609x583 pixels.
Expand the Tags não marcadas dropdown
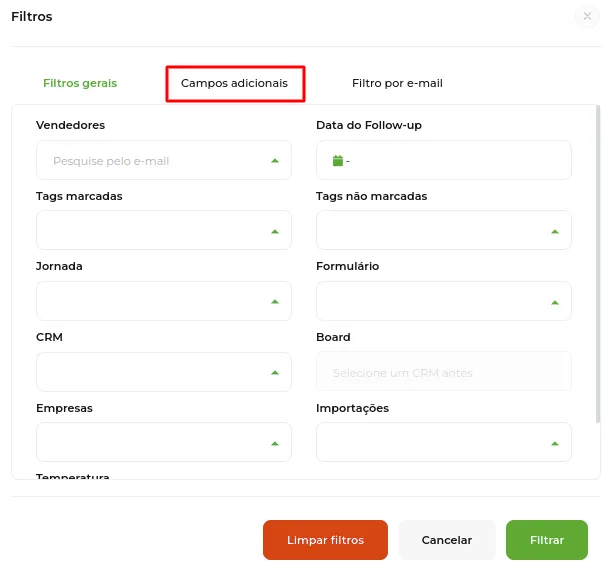[444, 230]
